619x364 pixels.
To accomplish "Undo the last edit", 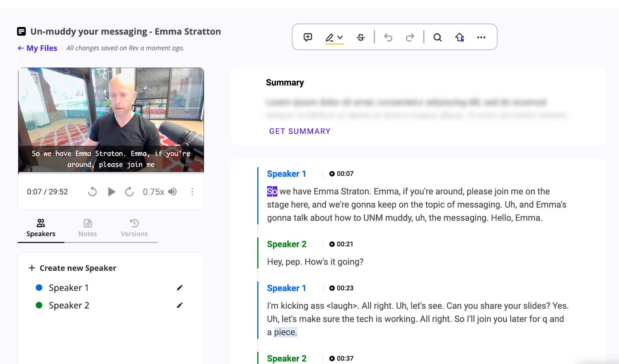I will 388,38.
